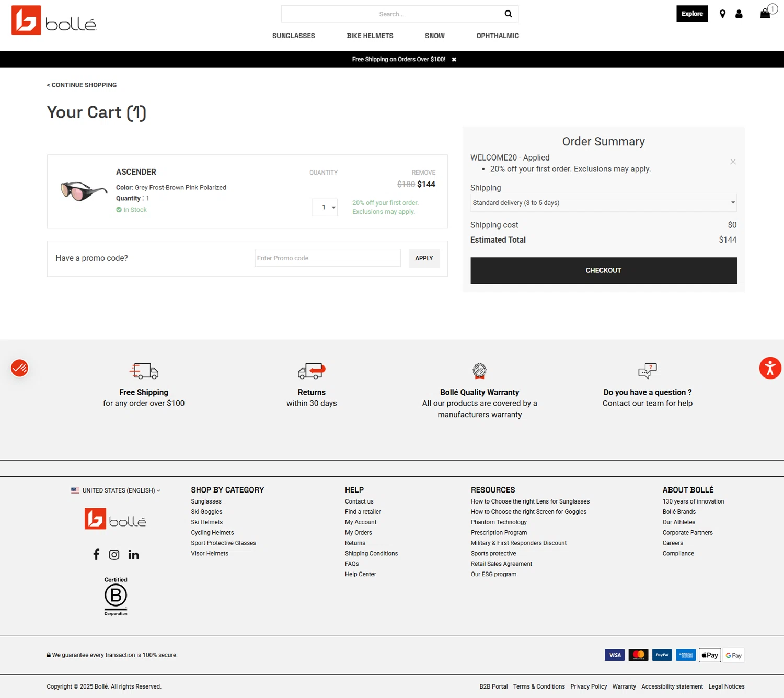784x698 pixels.
Task: Open 130 years of innovation link
Action: (693, 501)
